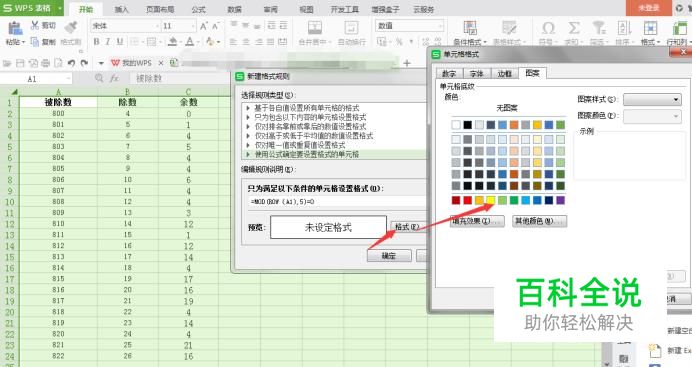Click the Filter funnel icon

(x=599, y=27)
